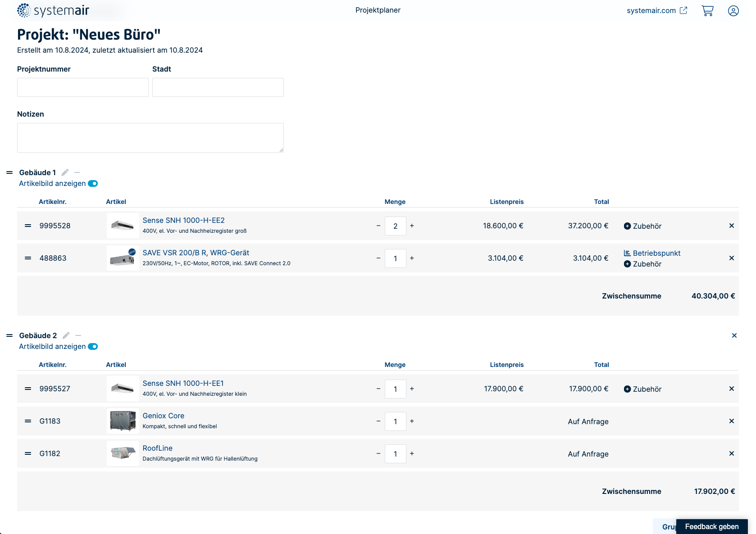The width and height of the screenshot is (756, 534).
Task: Click quantity field of Geniox Core
Action: [x=396, y=421]
